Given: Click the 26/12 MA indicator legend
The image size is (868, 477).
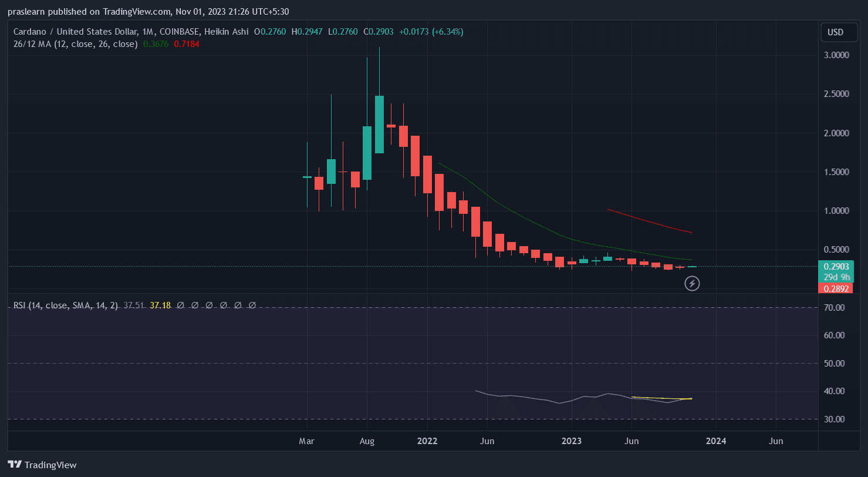Looking at the screenshot, I should 76,44.
